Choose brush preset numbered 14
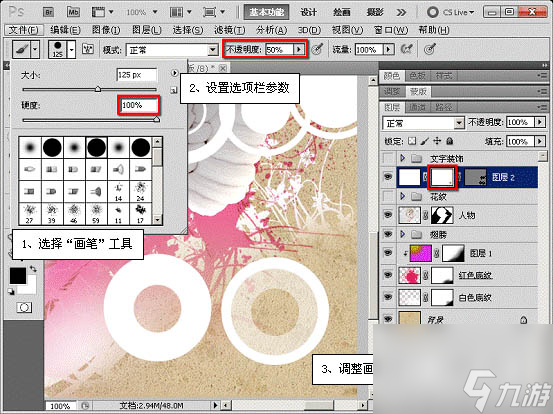Image resolution: width=553 pixels, height=414 pixels. coord(118,191)
